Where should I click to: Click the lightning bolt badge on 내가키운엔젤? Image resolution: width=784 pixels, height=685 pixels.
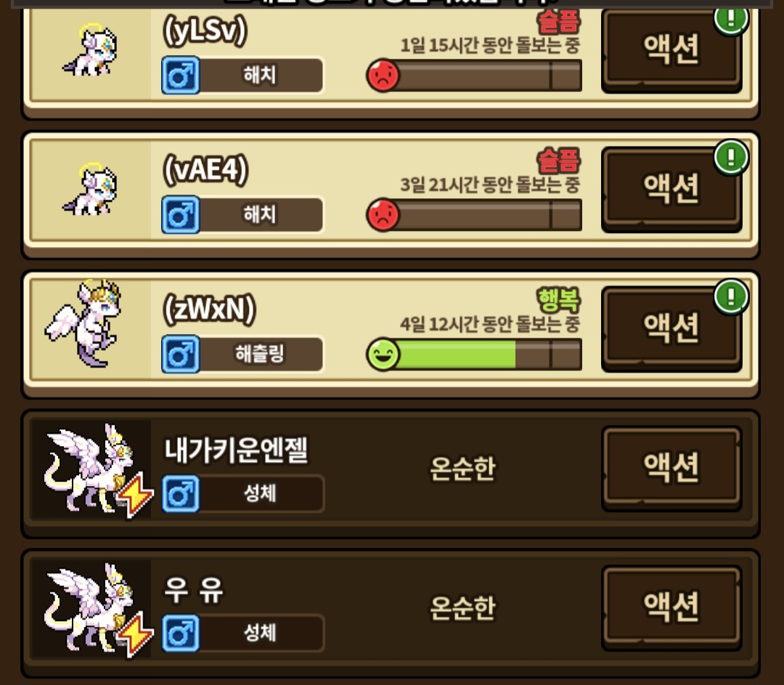[135, 495]
